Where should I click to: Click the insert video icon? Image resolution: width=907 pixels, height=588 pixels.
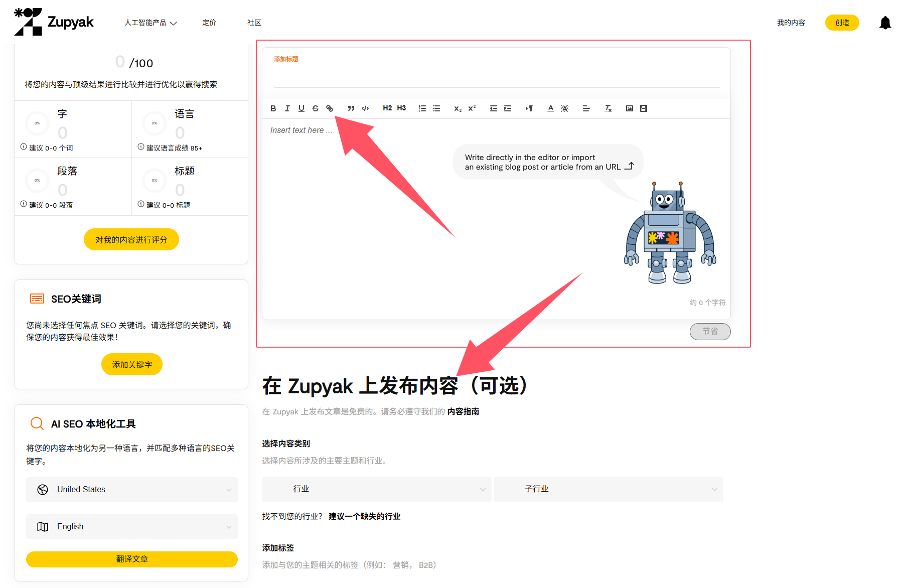coord(644,108)
